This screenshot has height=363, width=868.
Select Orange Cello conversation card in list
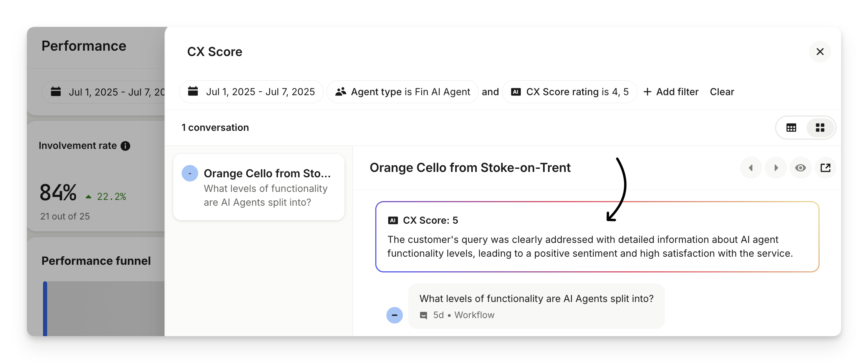259,187
